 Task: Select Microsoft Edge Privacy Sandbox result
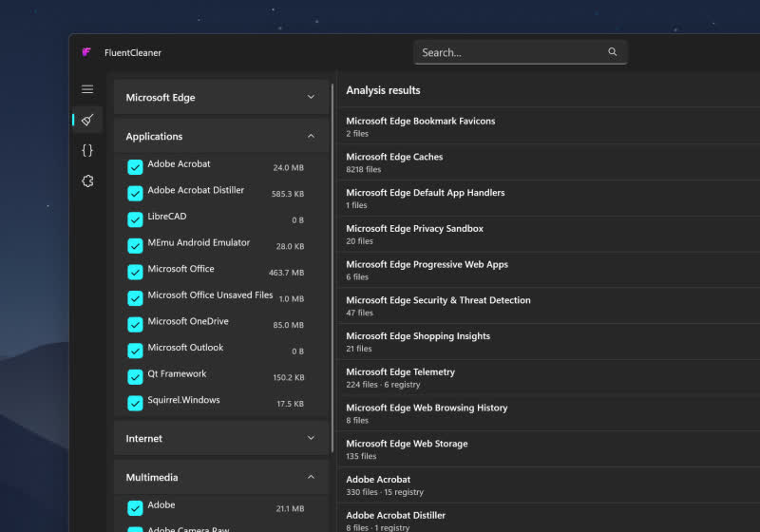pos(549,234)
